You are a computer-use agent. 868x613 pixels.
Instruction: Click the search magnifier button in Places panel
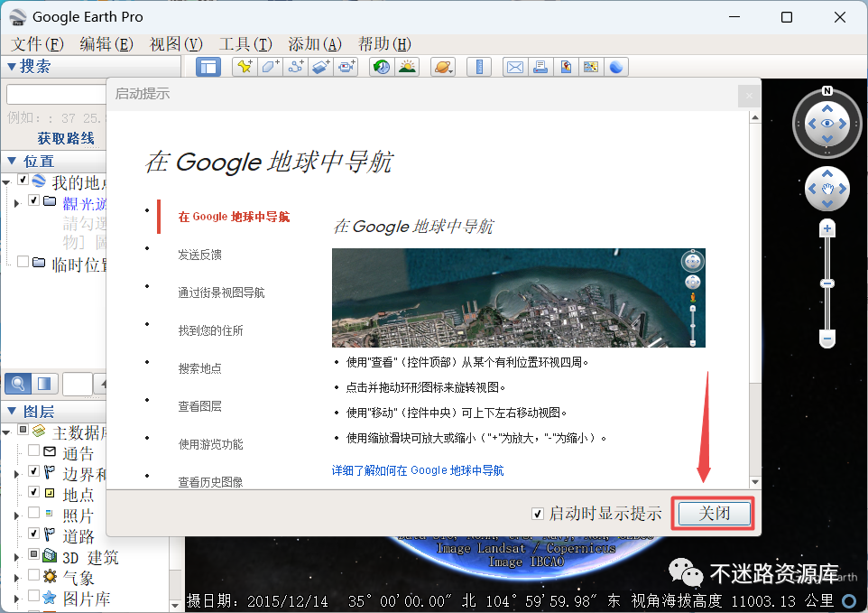click(x=18, y=383)
